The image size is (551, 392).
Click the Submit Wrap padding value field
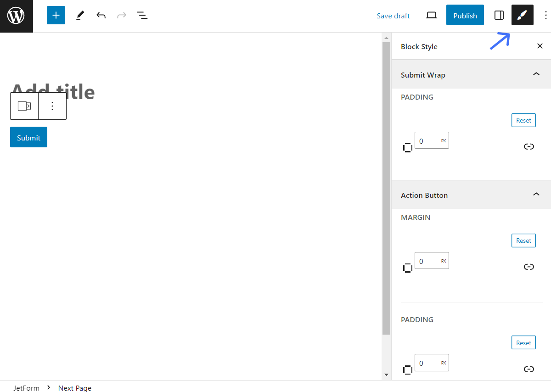(x=429, y=140)
